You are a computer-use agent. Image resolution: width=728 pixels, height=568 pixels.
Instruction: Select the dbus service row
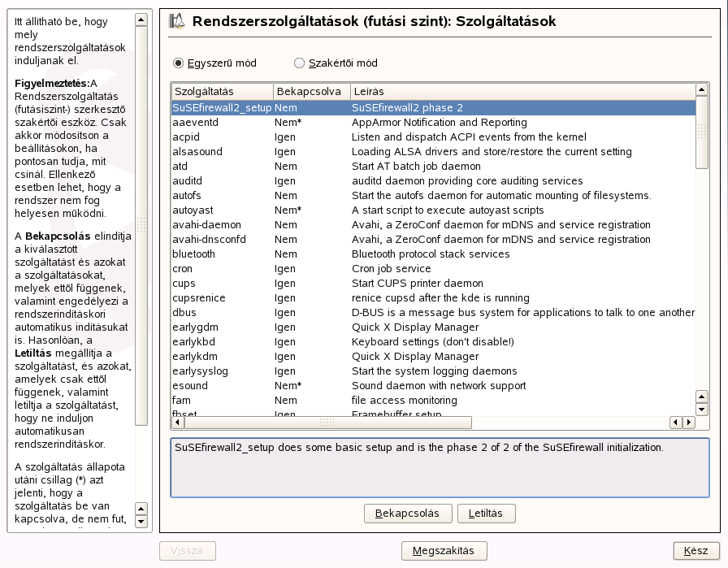point(433,313)
